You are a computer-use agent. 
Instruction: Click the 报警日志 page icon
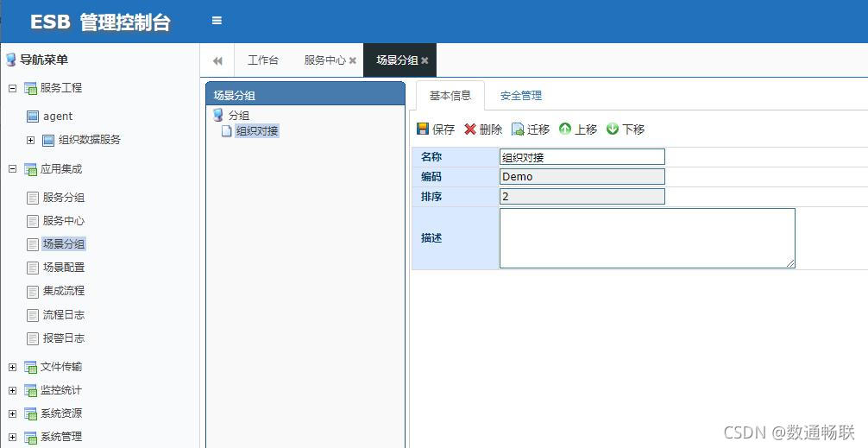point(33,338)
